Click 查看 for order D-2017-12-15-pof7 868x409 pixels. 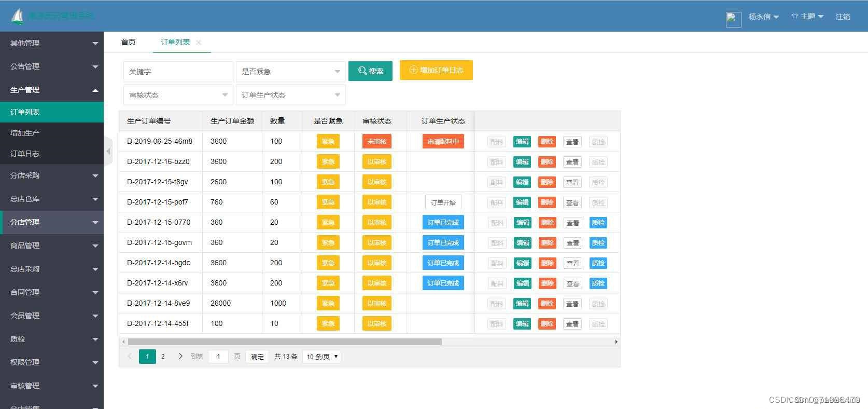tap(572, 202)
